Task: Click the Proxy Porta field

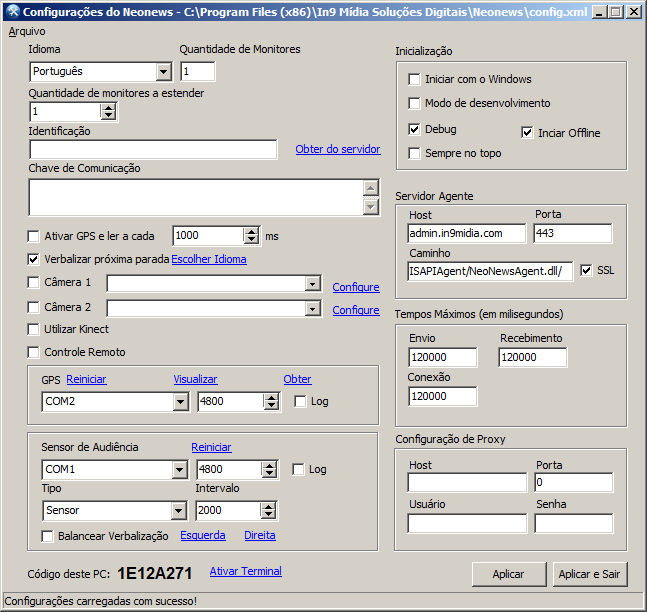Action: [x=574, y=482]
